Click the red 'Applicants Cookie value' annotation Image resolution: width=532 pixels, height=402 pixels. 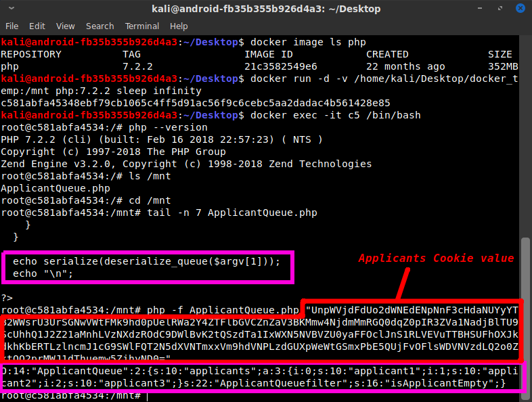click(436, 258)
